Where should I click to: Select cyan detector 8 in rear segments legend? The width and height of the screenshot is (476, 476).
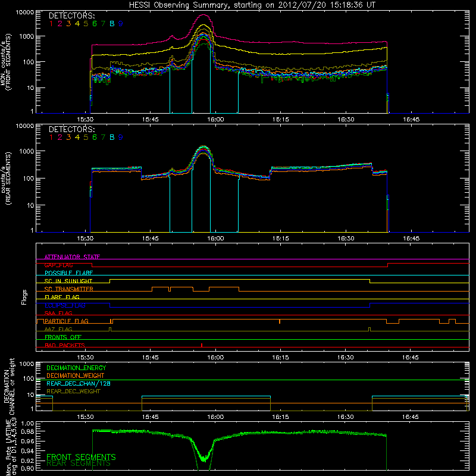pyautogui.click(x=112, y=137)
